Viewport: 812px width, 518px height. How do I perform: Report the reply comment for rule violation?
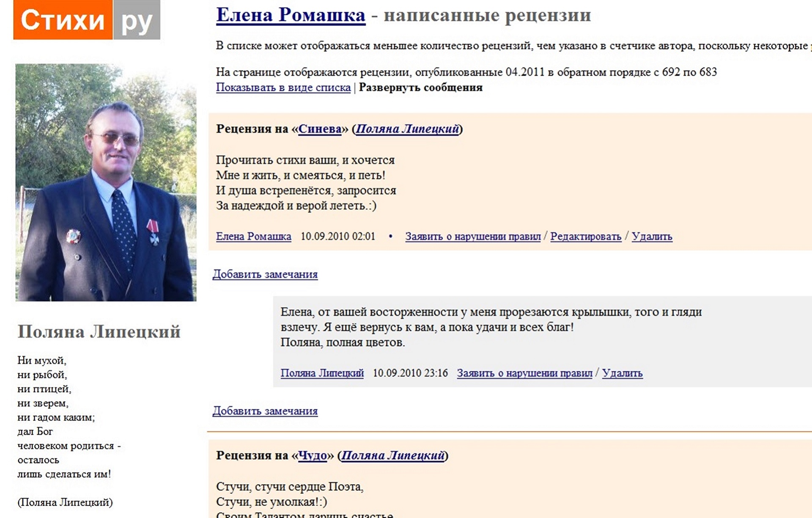click(524, 373)
